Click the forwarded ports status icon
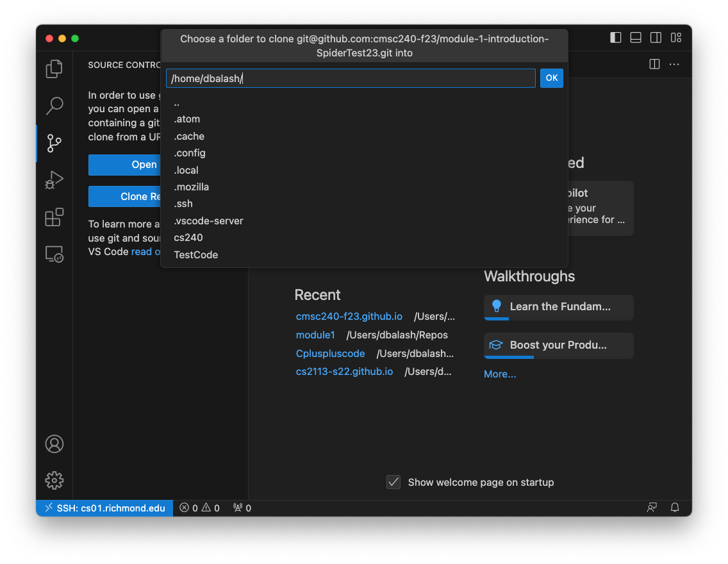Viewport: 728px width, 564px height. (242, 508)
